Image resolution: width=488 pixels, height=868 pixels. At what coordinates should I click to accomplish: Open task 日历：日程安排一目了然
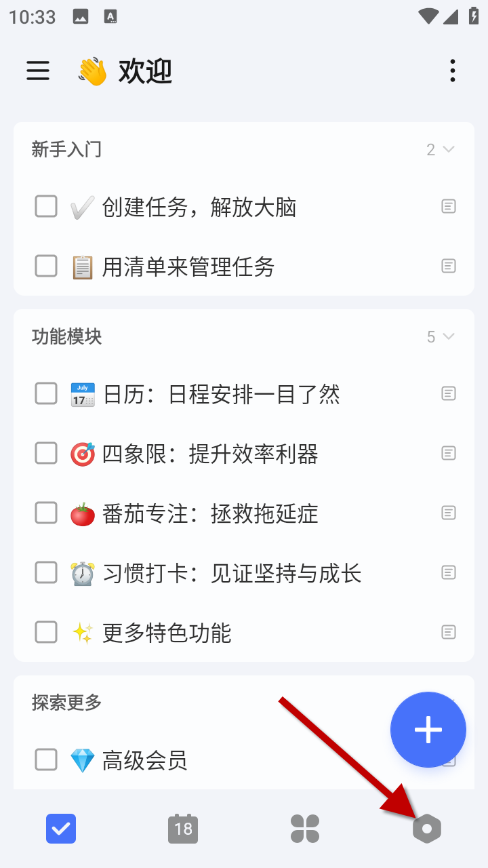click(x=221, y=394)
